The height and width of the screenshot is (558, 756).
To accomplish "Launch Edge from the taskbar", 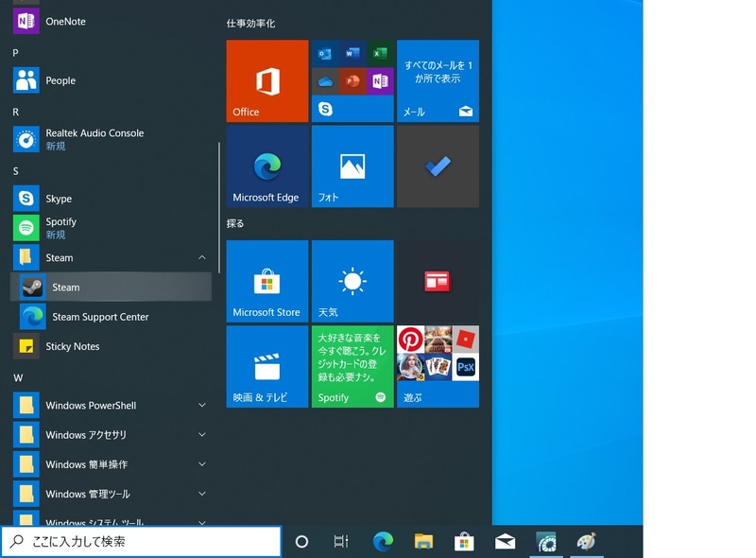I will point(383,542).
